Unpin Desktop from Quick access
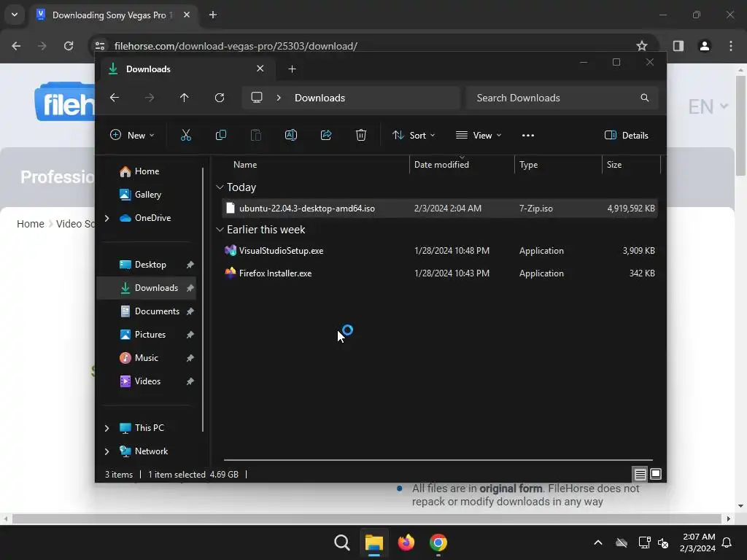The height and width of the screenshot is (560, 747). point(190,265)
